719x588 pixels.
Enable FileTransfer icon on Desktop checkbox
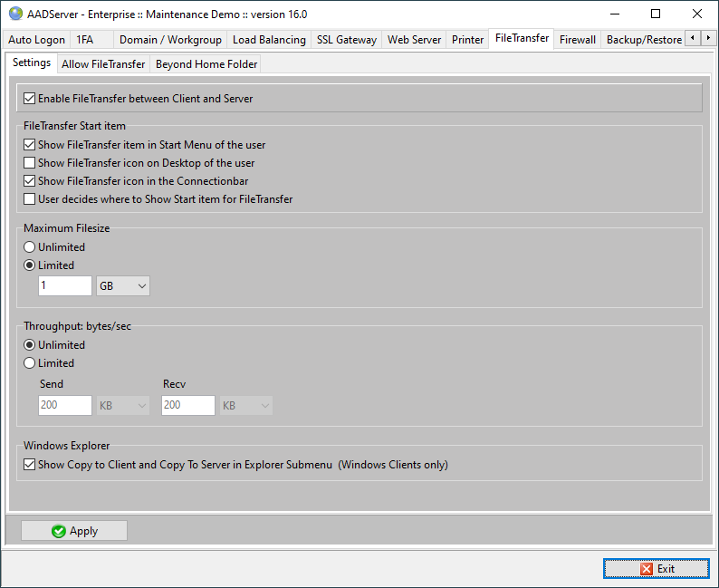pyautogui.click(x=30, y=163)
